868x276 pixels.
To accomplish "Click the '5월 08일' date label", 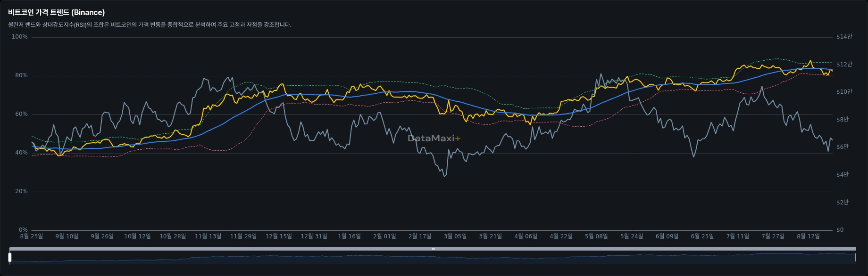I will pos(596,236).
